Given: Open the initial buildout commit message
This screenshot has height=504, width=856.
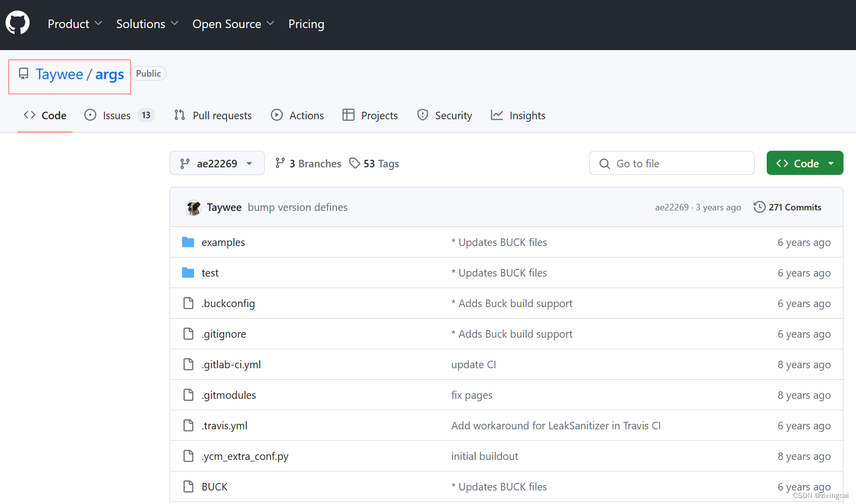Looking at the screenshot, I should 485,456.
